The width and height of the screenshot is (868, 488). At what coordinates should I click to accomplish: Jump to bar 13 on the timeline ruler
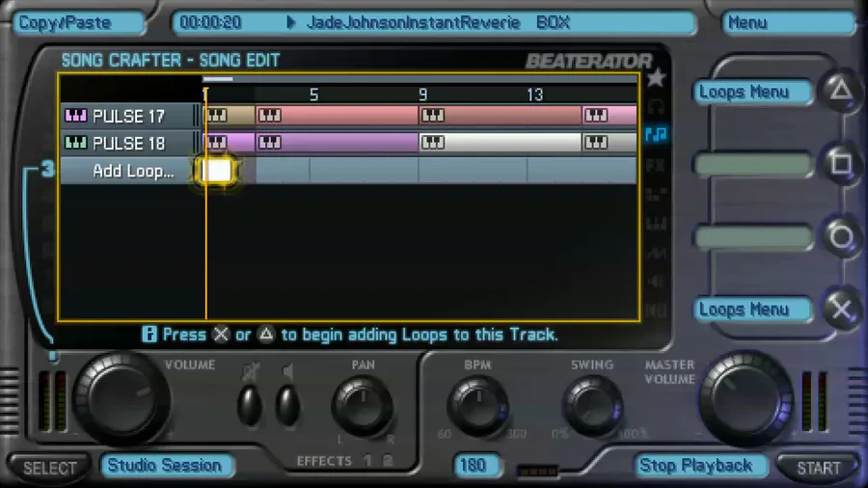(534, 95)
